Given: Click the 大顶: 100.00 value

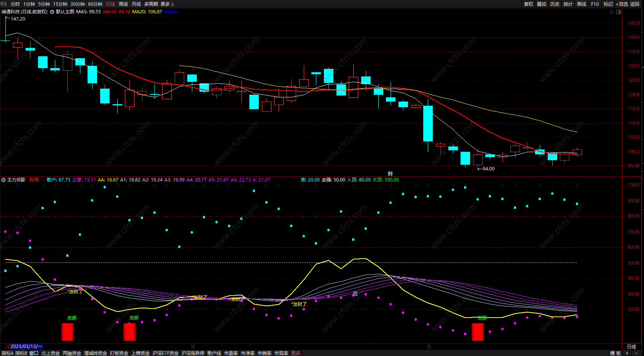Looking at the screenshot, I should 386,180.
